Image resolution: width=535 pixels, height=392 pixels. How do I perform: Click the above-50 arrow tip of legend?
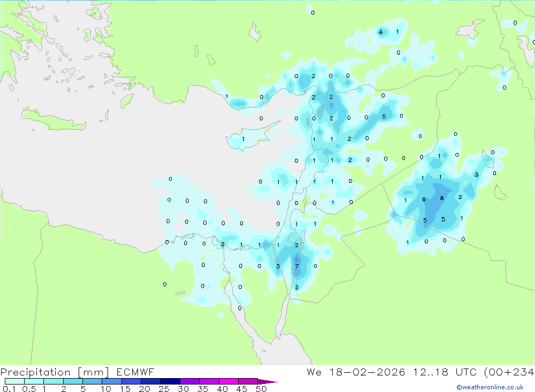[267, 381]
